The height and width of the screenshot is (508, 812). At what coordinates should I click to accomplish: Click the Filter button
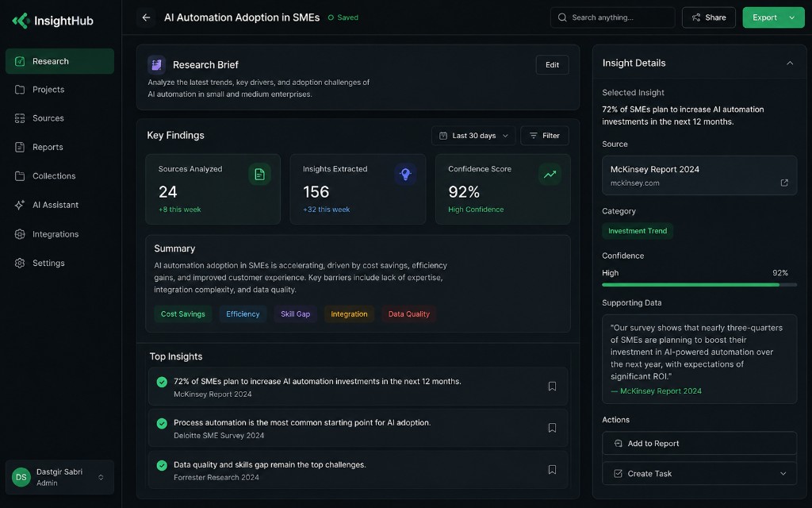click(x=545, y=136)
